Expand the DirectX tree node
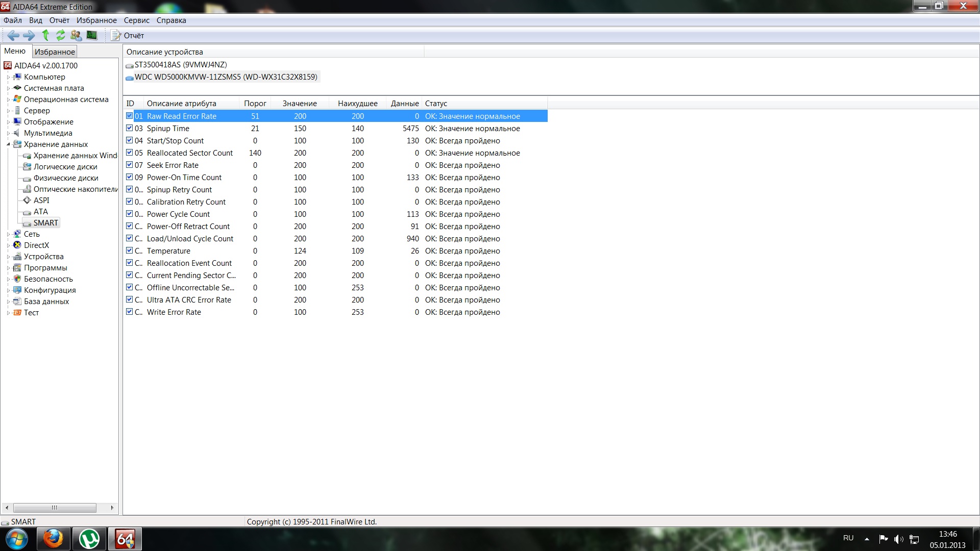Image resolution: width=980 pixels, height=551 pixels. click(x=8, y=245)
